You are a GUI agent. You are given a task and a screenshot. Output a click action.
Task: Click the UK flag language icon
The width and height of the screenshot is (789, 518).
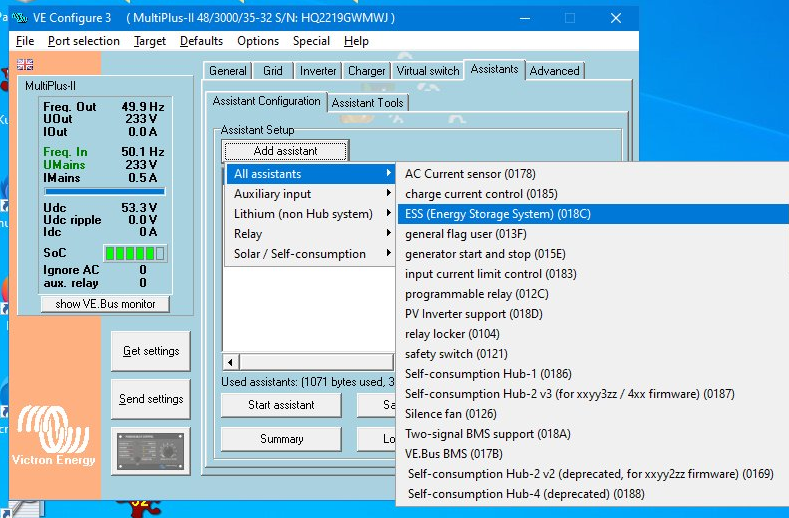(25, 64)
